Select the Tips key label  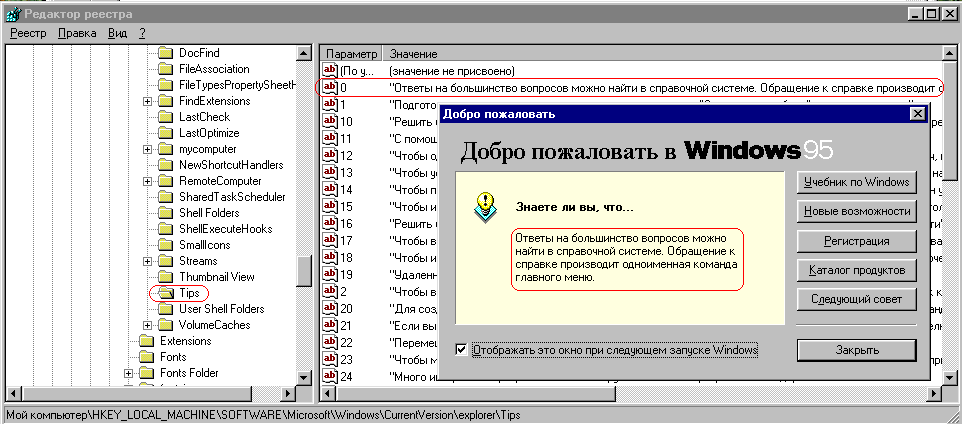pyautogui.click(x=189, y=293)
